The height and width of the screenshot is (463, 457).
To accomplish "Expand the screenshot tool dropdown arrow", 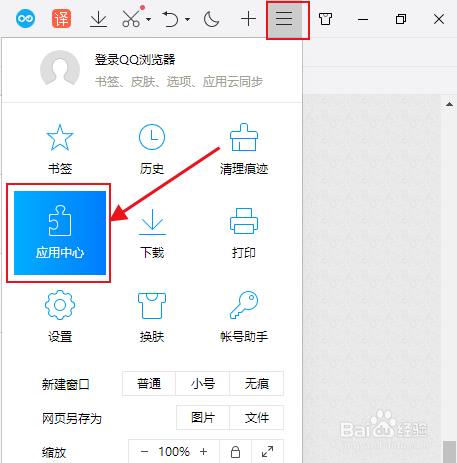I will click(x=149, y=19).
